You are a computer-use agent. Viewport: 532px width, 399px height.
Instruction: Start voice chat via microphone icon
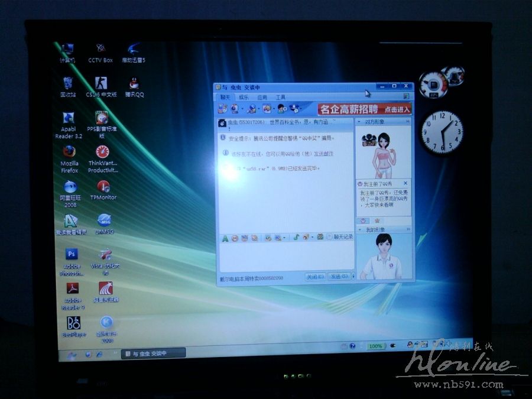click(x=251, y=109)
